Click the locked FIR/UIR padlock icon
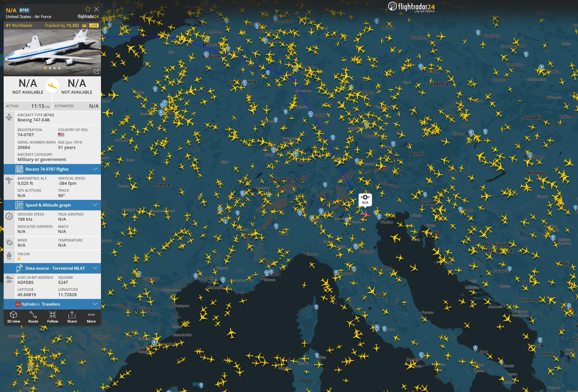 click(19, 259)
